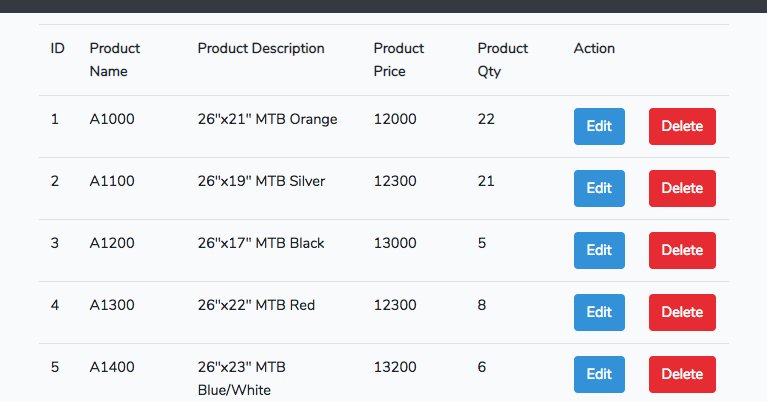
Task: Edit the A1300 MTB Red product
Action: 599,313
